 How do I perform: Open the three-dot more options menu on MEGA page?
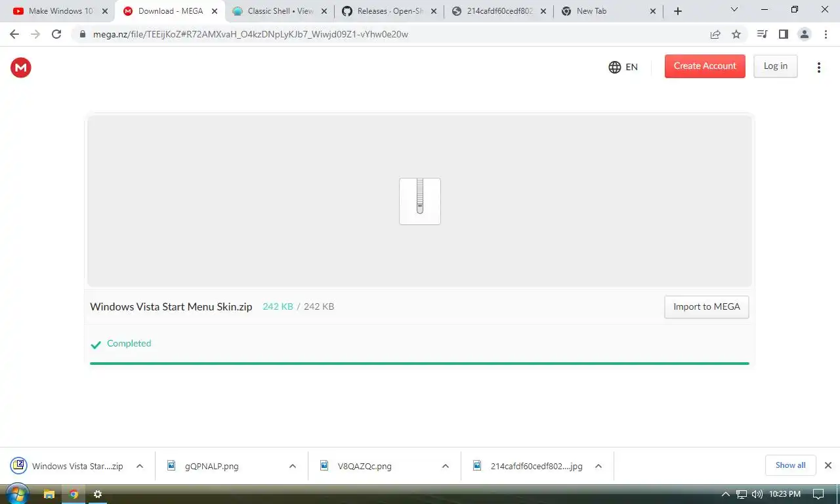pos(818,67)
